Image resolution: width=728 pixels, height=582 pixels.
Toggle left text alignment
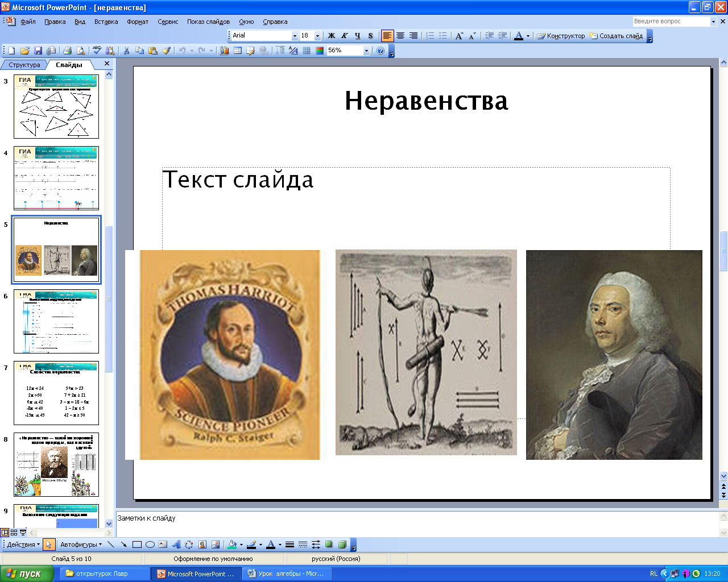click(x=387, y=36)
